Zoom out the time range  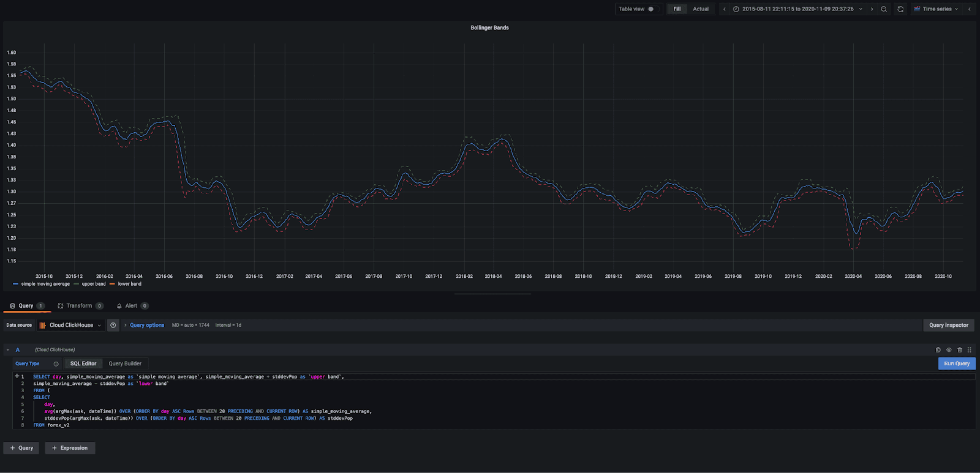[884, 9]
